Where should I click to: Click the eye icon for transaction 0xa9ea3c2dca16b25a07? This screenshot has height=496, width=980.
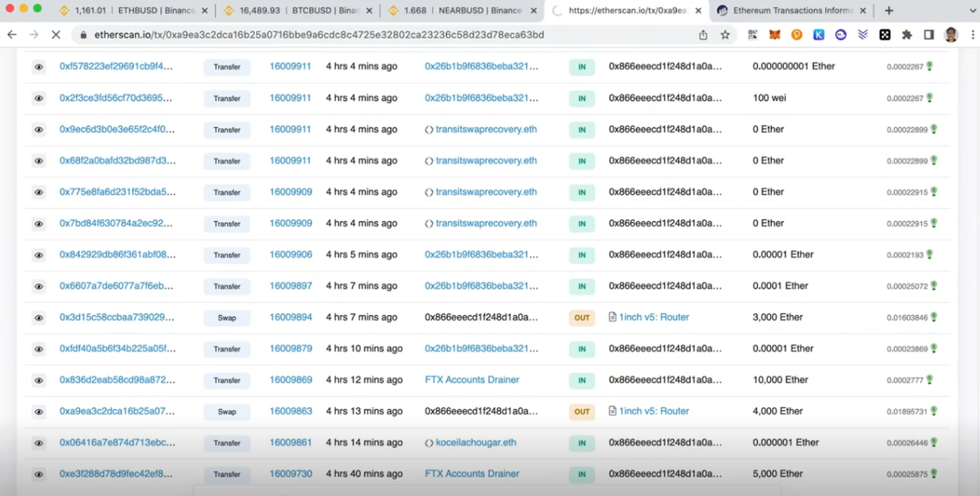point(38,412)
